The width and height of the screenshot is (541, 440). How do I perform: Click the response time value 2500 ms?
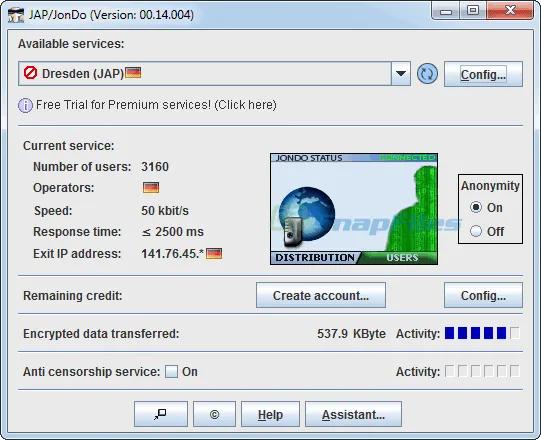173,232
